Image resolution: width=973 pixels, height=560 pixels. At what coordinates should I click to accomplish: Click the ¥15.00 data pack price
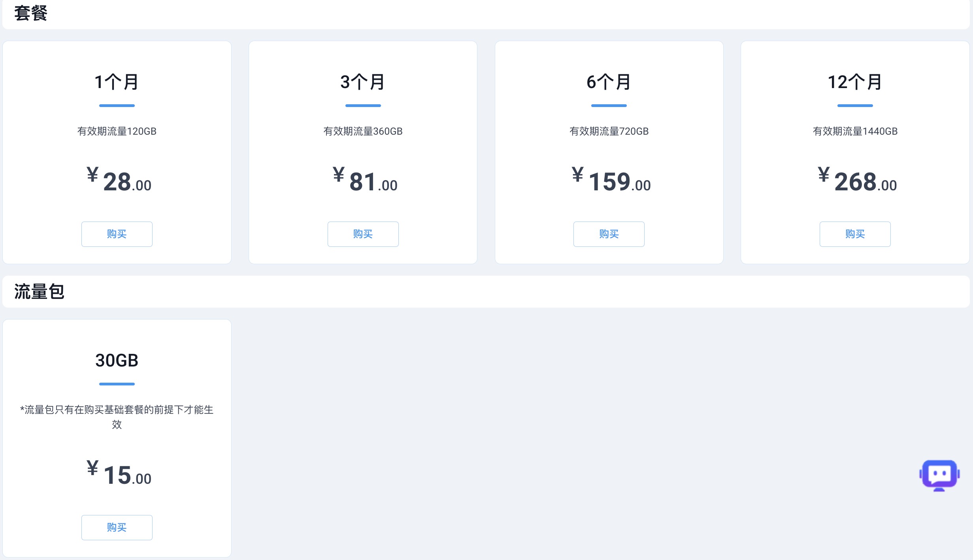119,475
